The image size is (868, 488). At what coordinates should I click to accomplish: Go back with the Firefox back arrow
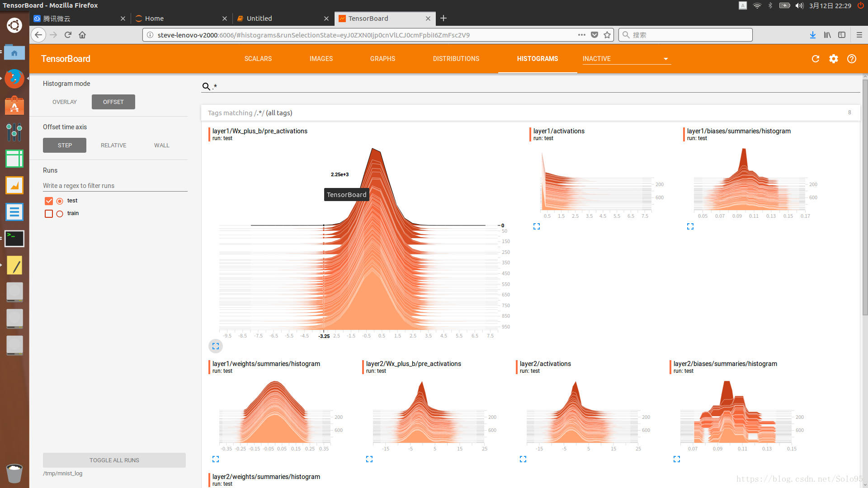[38, 35]
